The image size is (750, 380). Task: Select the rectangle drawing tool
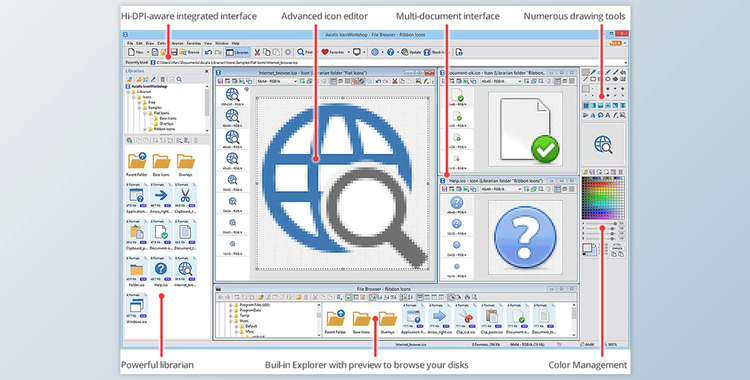tap(593, 79)
